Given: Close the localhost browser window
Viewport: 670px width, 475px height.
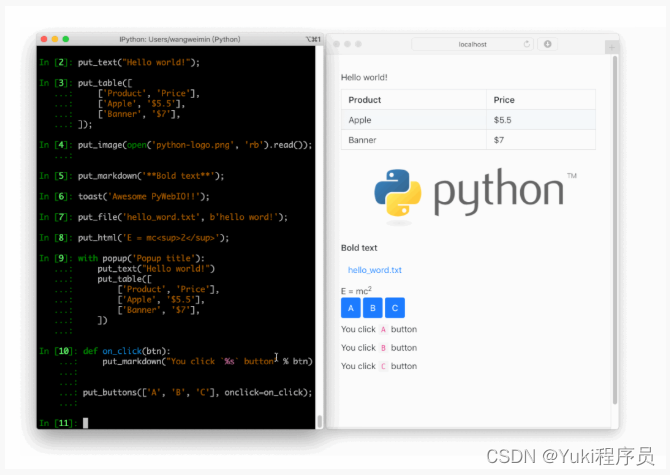Looking at the screenshot, I should 334,44.
